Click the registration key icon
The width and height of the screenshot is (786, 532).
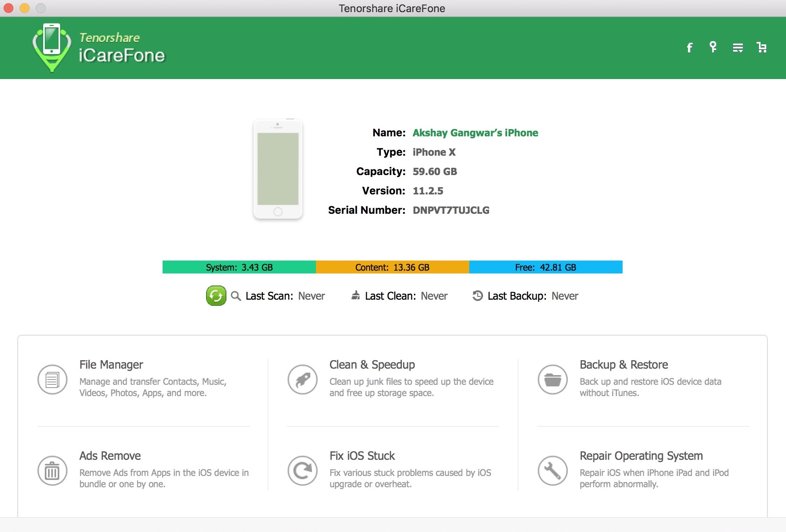click(x=713, y=48)
